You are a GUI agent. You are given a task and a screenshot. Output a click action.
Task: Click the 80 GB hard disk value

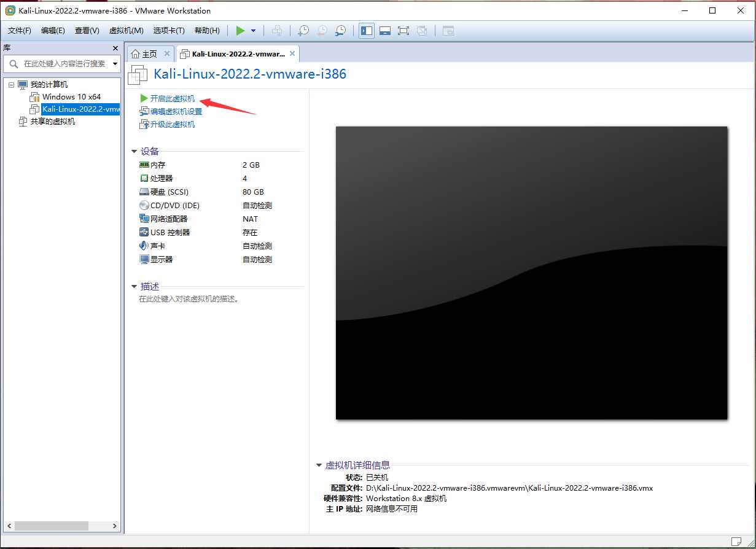tap(253, 192)
